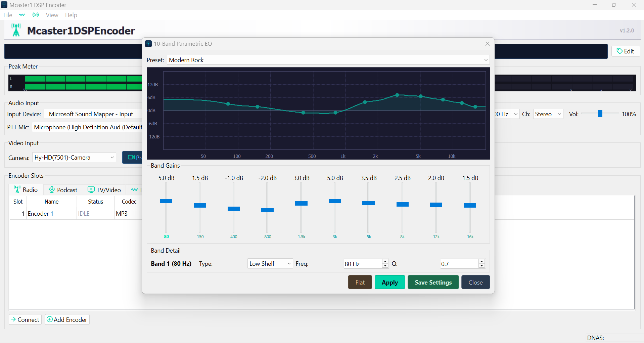Viewport: 644px width, 343px height.
Task: Increase the Q value with up arrow
Action: (481, 261)
